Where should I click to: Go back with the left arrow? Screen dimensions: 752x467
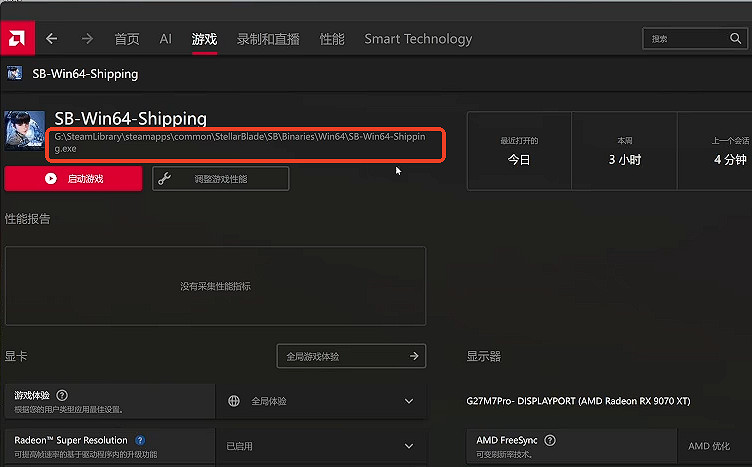click(51, 38)
